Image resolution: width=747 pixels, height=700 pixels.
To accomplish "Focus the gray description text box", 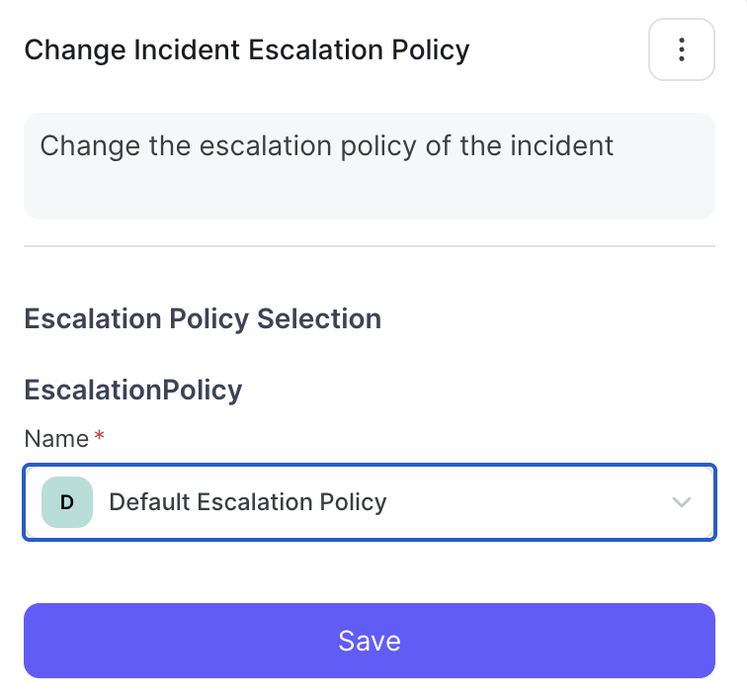I will point(370,166).
